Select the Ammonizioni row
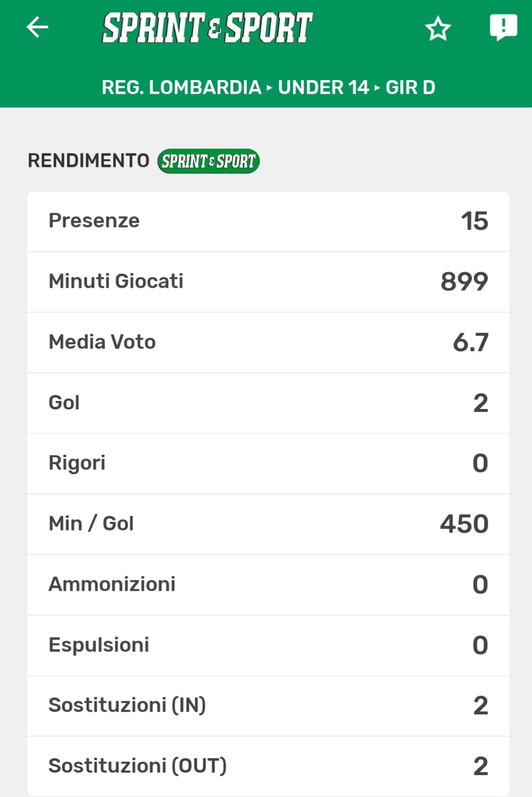The image size is (532, 797). click(x=268, y=584)
